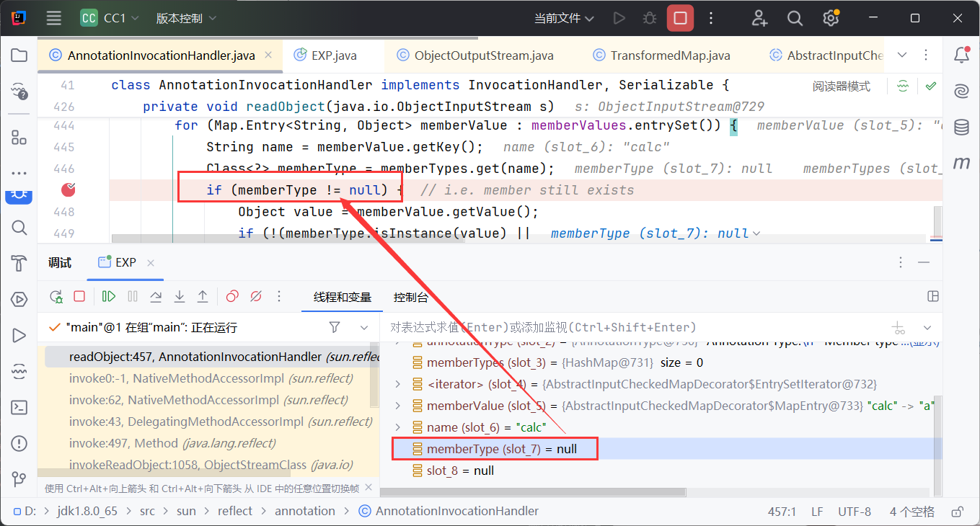Click the Rerun debug EXP icon
Viewport: 980px width, 526px height.
[56, 296]
